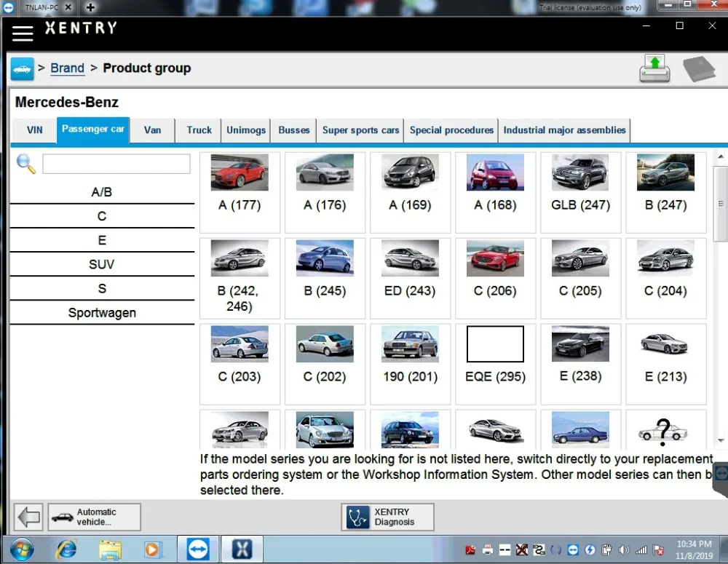
Task: Click the XENTRY Diagnosis button
Action: (x=388, y=517)
